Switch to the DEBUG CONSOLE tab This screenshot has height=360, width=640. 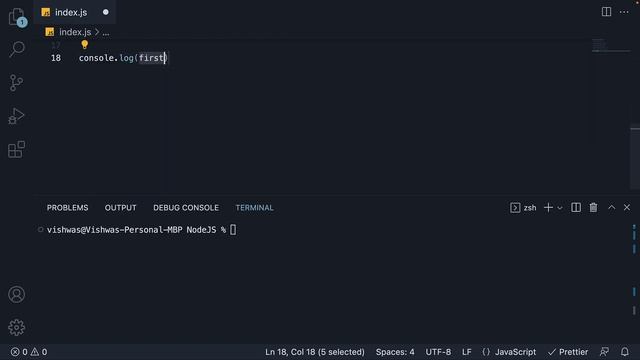point(186,208)
